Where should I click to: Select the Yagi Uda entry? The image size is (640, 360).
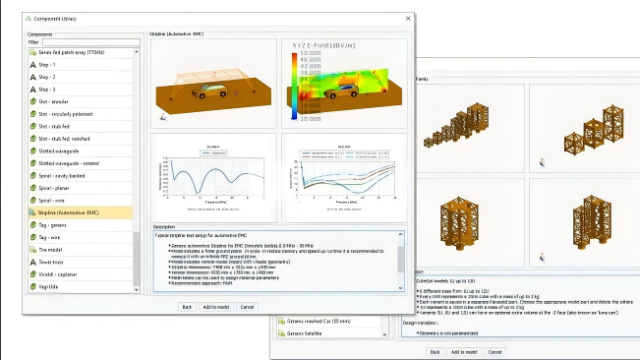click(x=80, y=287)
